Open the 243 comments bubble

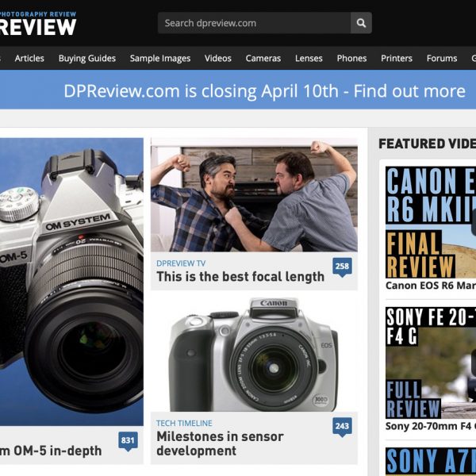coord(342,427)
